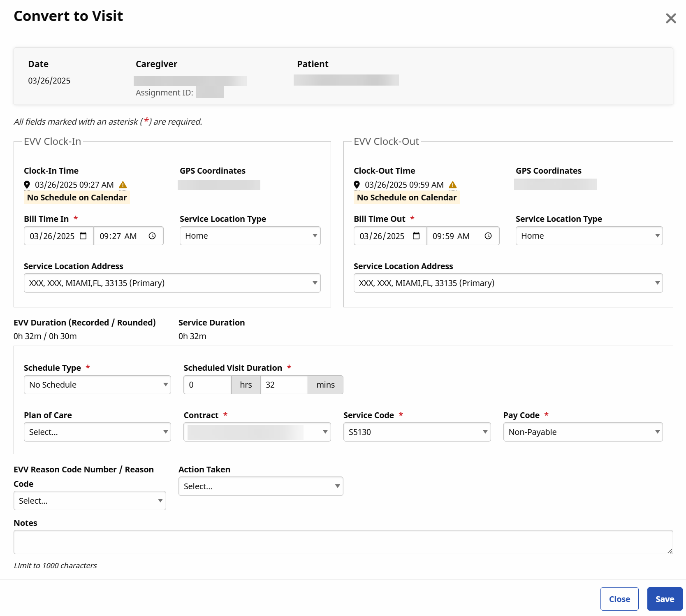Screen dimensions: 686x616
Task: Click the Save button
Action: pyautogui.click(x=664, y=599)
